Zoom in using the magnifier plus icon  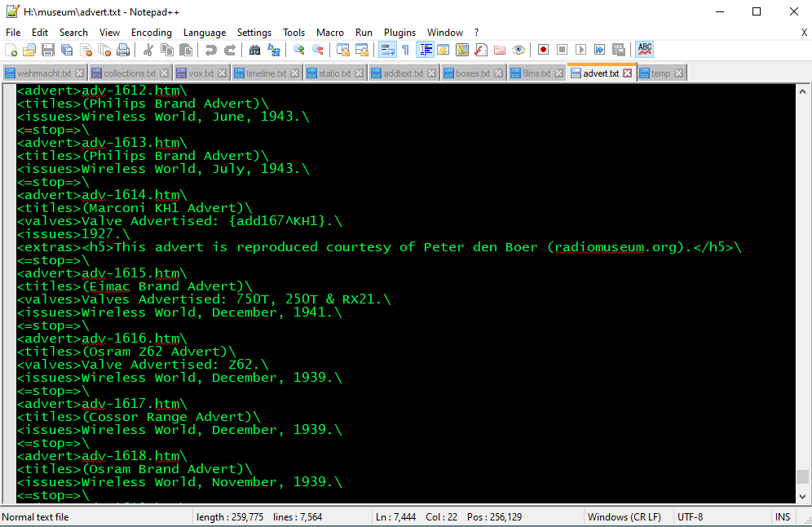tap(299, 50)
